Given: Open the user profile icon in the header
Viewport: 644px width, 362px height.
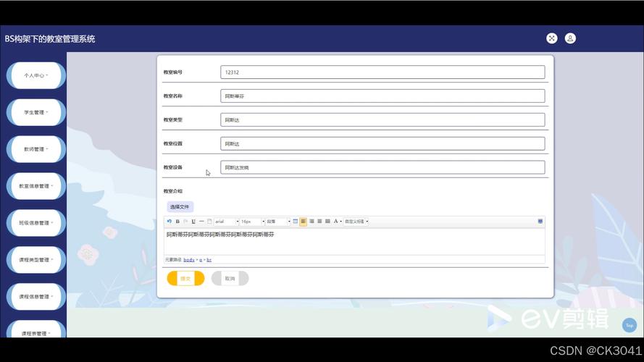Looking at the screenshot, I should (x=570, y=38).
